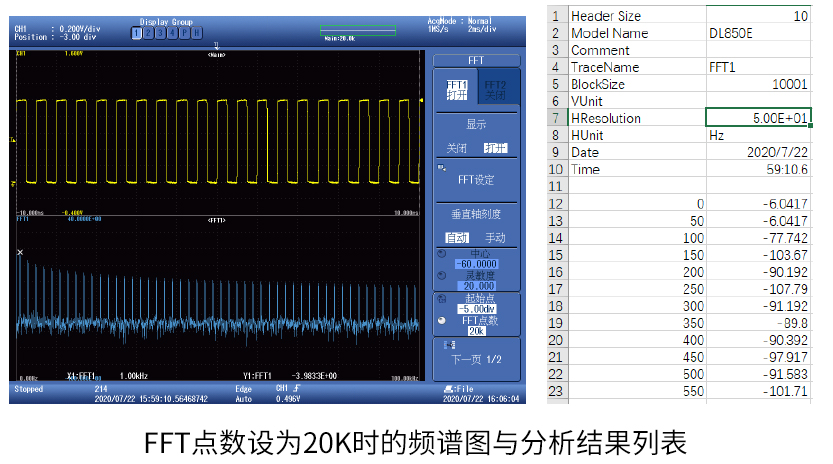833x464 pixels.
Task: Select Display Group 1 button
Action: 136,33
